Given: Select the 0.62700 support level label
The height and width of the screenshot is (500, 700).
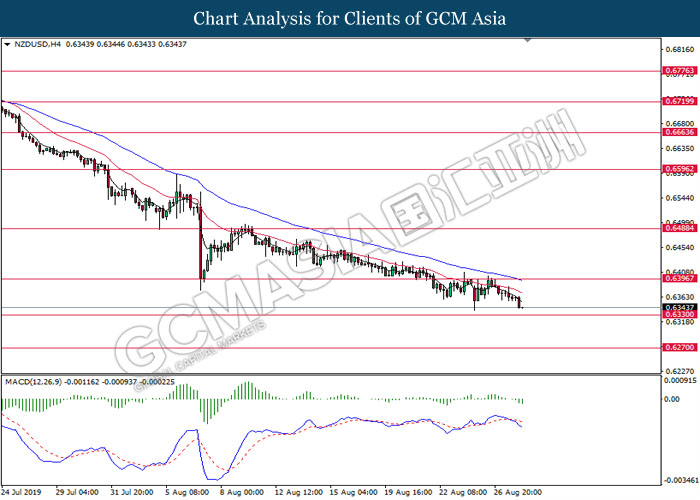Looking at the screenshot, I should [679, 348].
